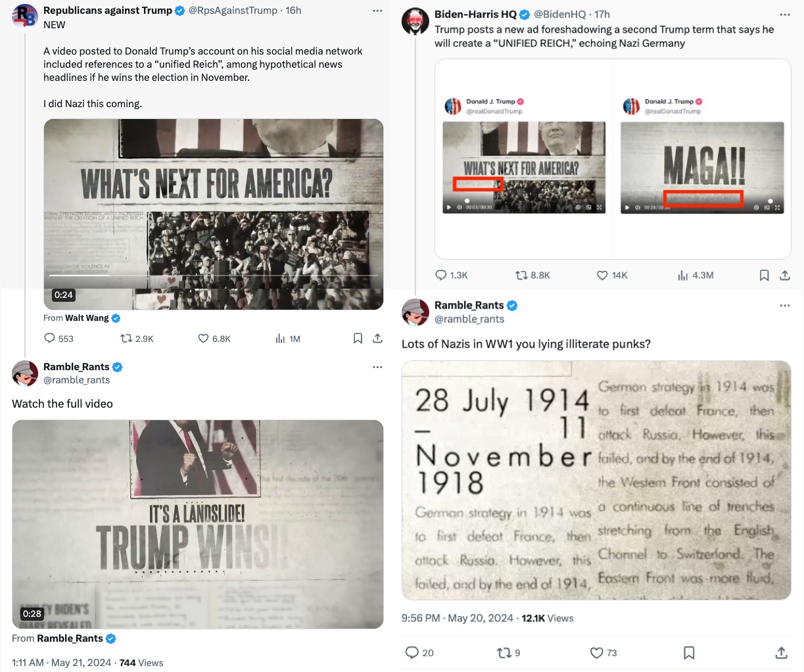Image resolution: width=804 pixels, height=672 pixels.
Task: Like the Biden-Harris HQ tweet
Action: pyautogui.click(x=611, y=276)
